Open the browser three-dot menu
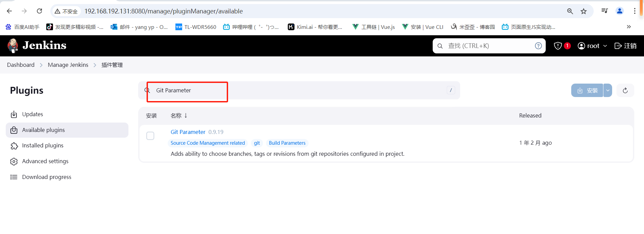The width and height of the screenshot is (644, 234). (635, 11)
